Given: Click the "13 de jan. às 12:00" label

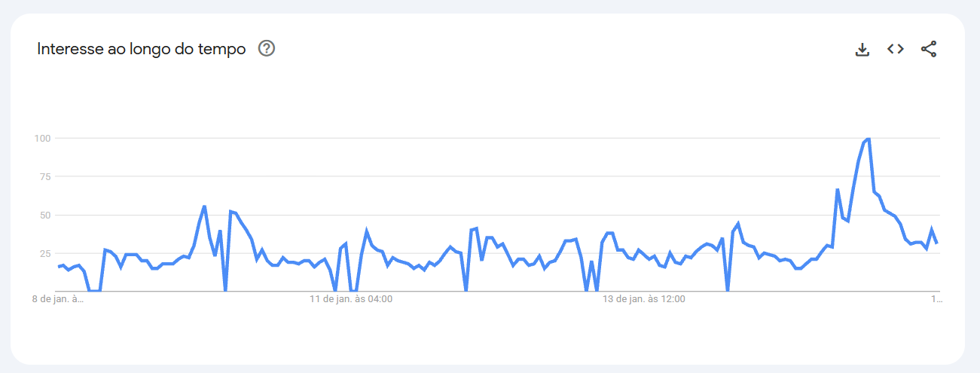Looking at the screenshot, I should click(644, 299).
